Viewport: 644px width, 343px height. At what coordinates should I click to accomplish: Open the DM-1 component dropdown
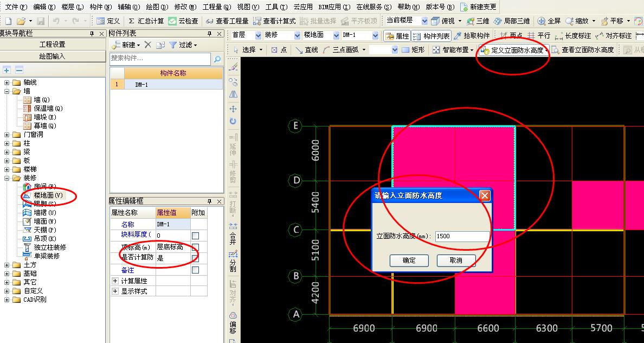click(x=375, y=36)
